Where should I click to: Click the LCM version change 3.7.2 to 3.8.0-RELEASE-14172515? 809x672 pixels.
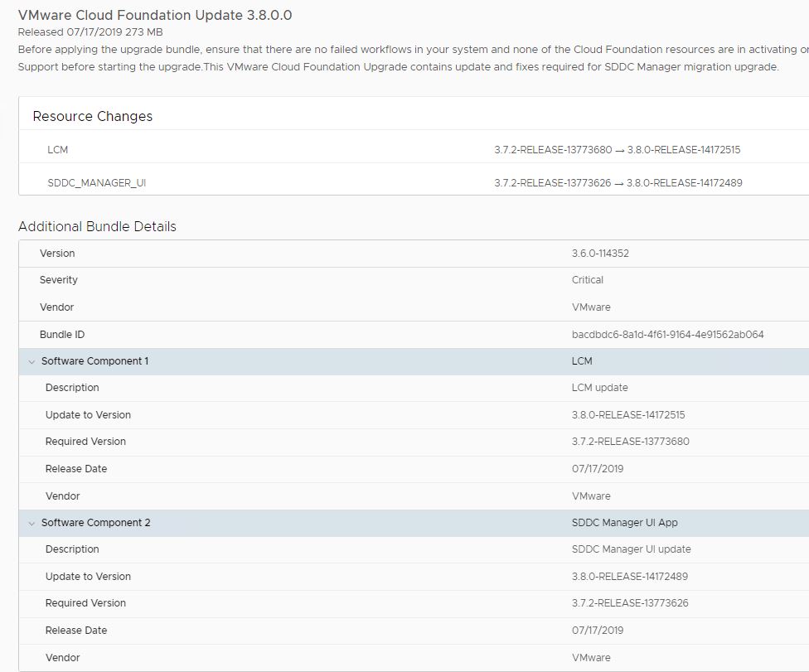pos(617,150)
